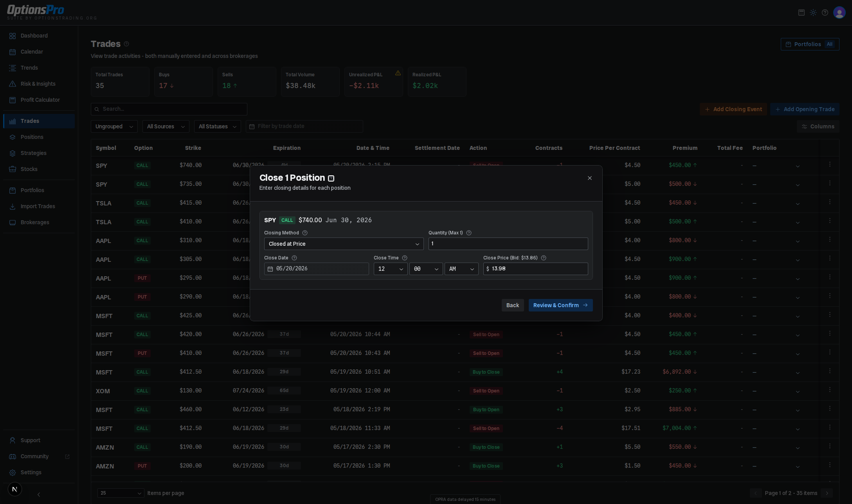Click the Close Time help icon

click(x=405, y=258)
